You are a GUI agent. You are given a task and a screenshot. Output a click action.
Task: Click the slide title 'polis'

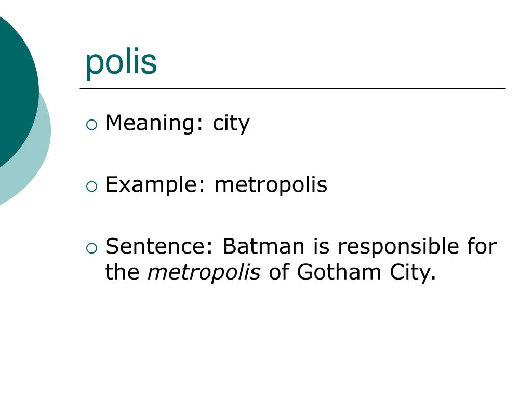point(121,62)
